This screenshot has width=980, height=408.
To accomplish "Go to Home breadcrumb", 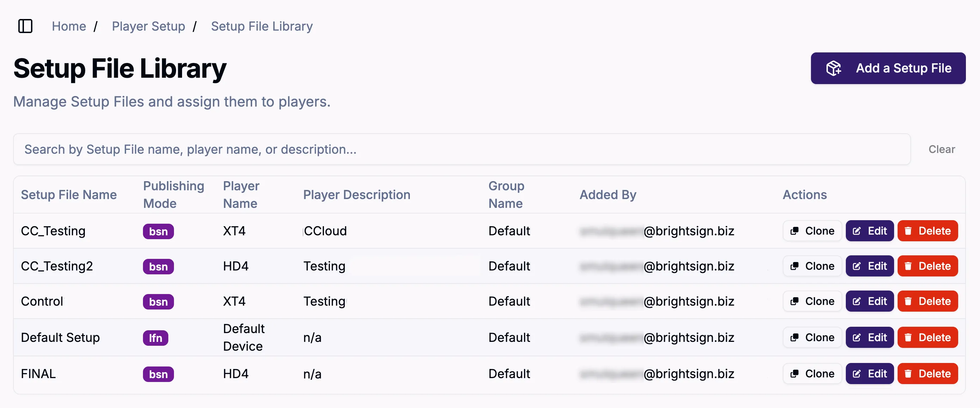I will (x=69, y=26).
